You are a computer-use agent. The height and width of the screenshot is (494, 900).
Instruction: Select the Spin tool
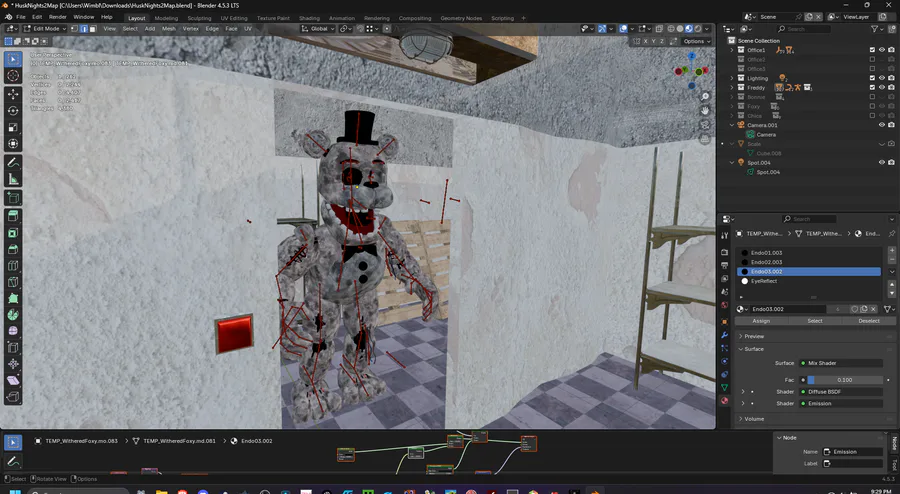point(13,315)
